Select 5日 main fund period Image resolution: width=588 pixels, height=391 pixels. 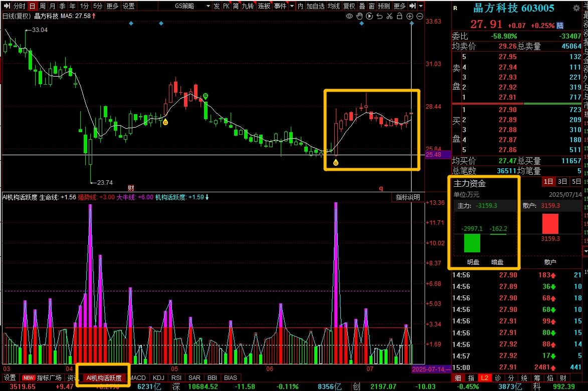click(x=576, y=182)
